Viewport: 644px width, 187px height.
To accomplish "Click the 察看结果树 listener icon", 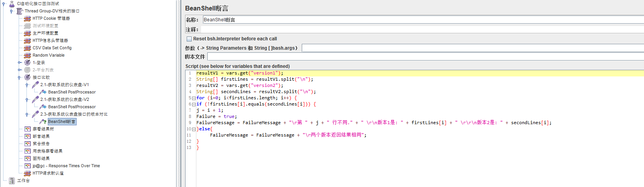I will [27, 129].
